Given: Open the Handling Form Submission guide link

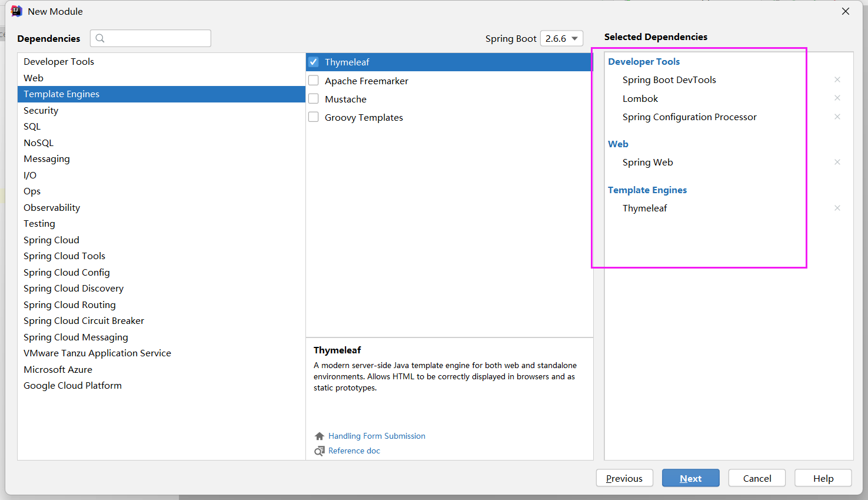Looking at the screenshot, I should 377,436.
